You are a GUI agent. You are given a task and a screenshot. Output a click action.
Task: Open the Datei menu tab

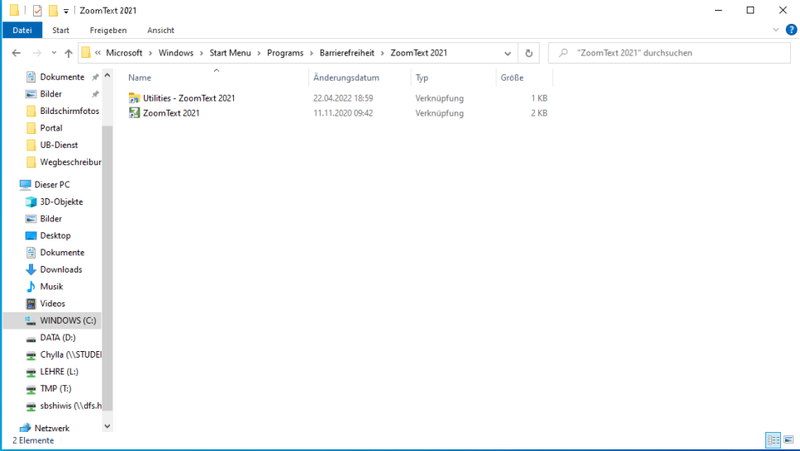22,30
